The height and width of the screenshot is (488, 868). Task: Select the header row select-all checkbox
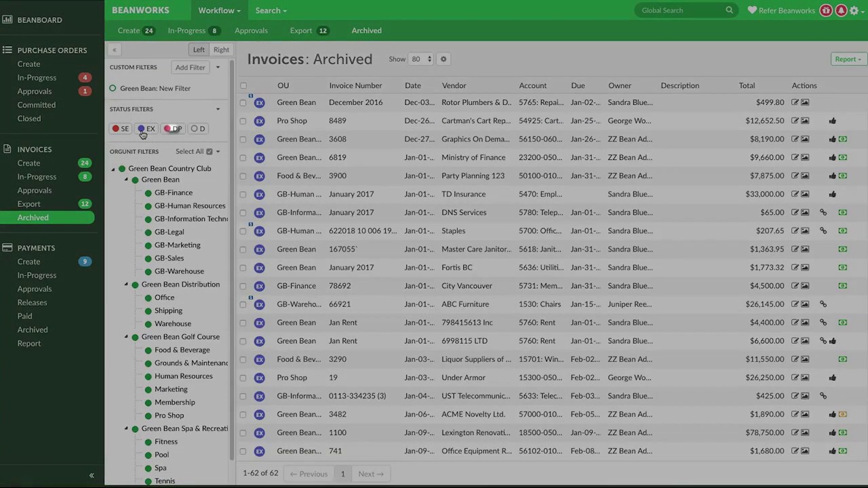click(x=243, y=86)
